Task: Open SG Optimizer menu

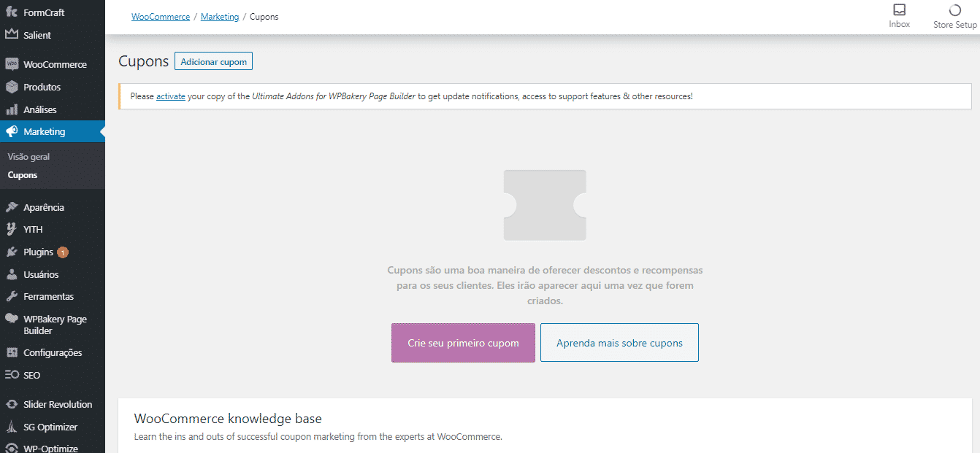Action: [x=53, y=427]
